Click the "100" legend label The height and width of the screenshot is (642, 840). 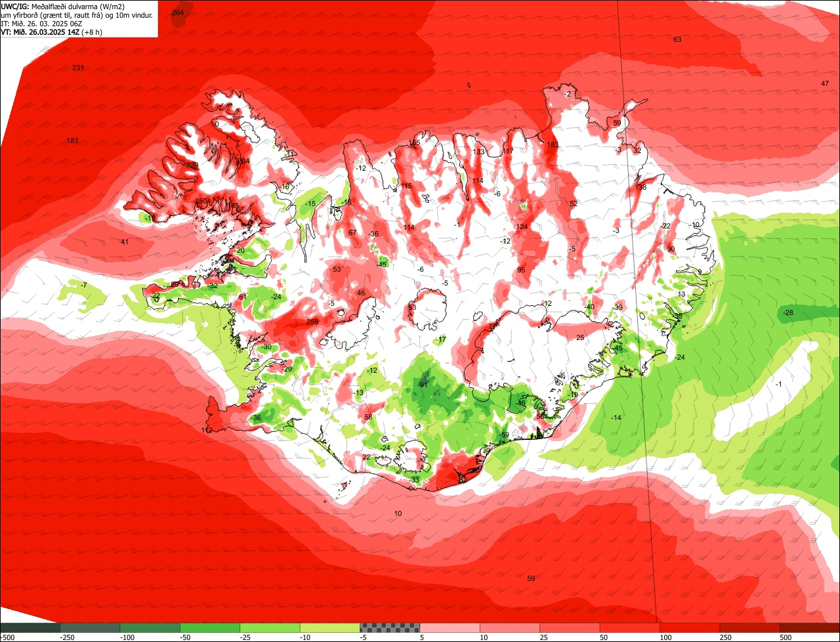[x=666, y=637]
